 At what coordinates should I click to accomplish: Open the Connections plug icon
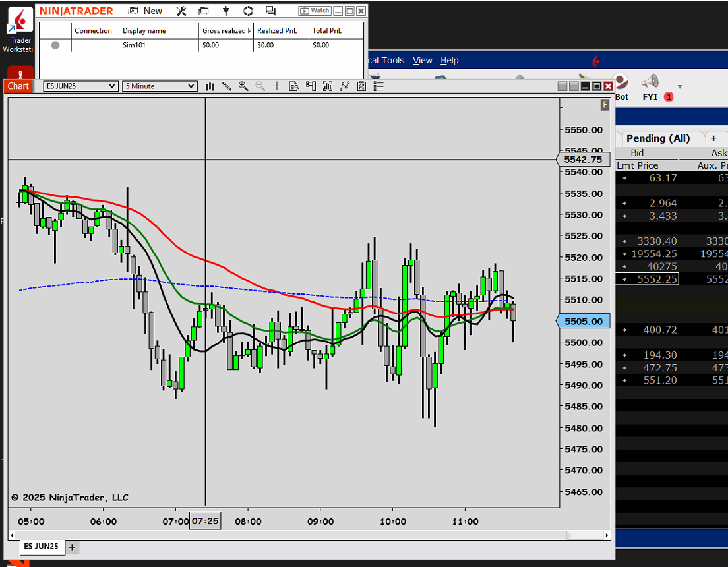[226, 11]
